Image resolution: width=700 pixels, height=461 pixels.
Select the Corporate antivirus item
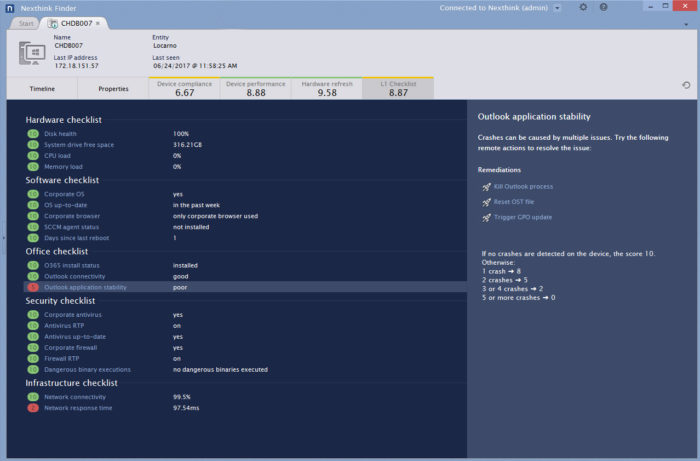pos(73,315)
